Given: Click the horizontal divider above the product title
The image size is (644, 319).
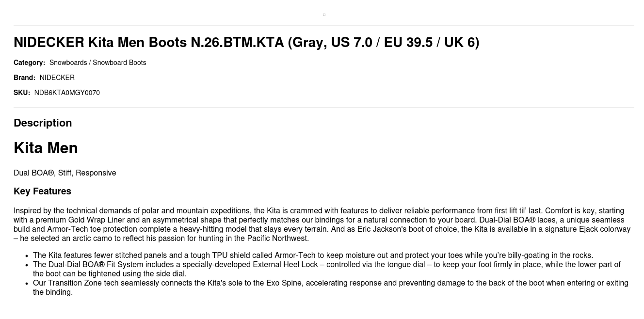Looking at the screenshot, I should coord(324,26).
